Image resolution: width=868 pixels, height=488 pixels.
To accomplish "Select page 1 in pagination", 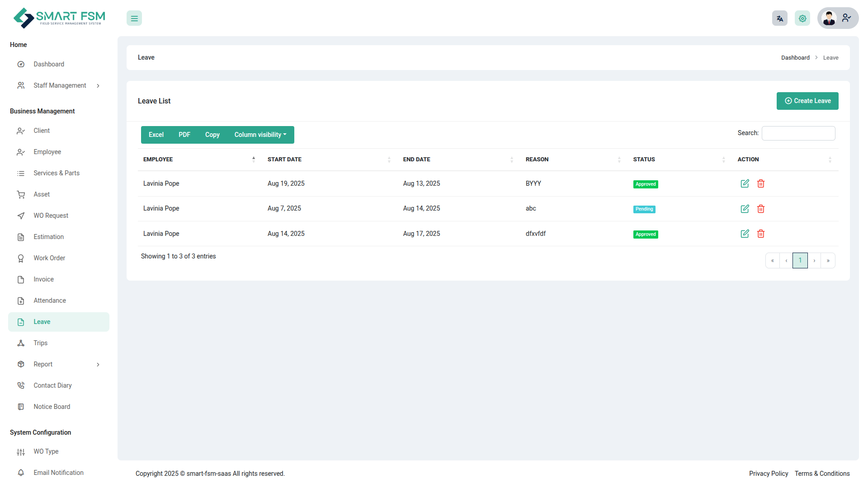I will 800,260.
